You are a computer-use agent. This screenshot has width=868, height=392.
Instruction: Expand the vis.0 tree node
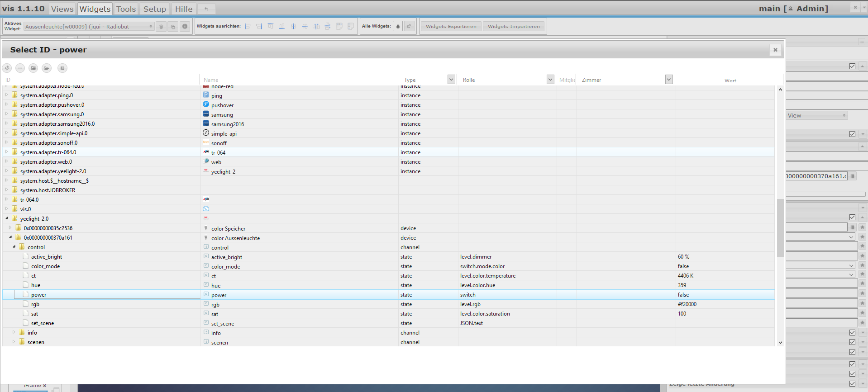tap(7, 209)
